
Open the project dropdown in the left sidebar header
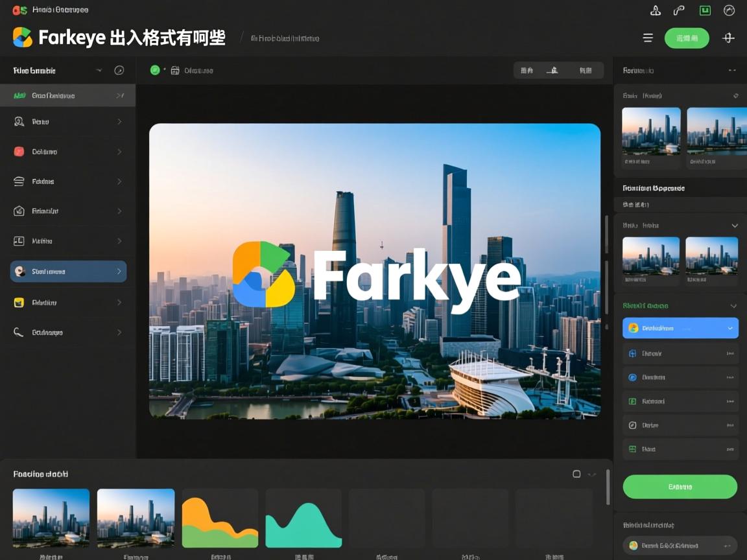(100, 70)
